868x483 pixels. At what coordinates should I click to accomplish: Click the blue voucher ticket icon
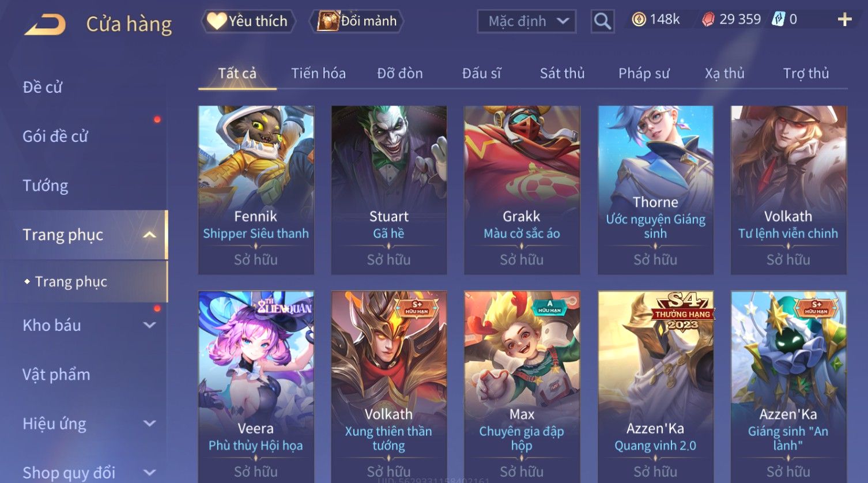(779, 20)
